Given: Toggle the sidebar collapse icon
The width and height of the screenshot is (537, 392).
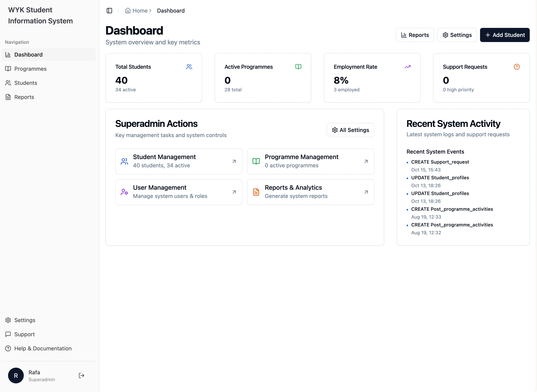Looking at the screenshot, I should click(109, 11).
